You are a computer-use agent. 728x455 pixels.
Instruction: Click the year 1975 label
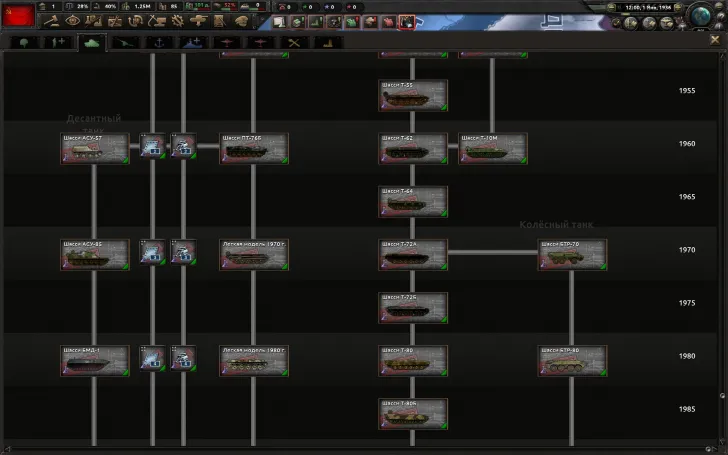tap(687, 303)
